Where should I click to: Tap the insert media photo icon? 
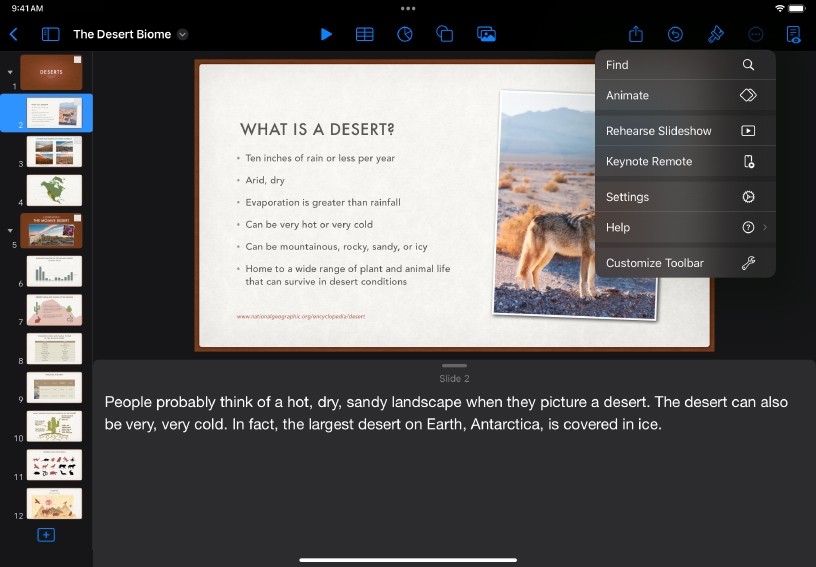pos(486,34)
